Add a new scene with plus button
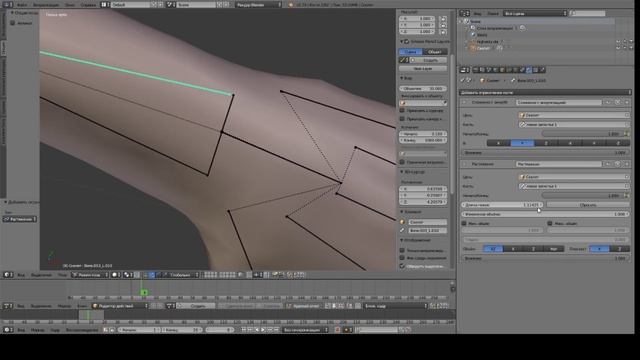 click(x=220, y=4)
